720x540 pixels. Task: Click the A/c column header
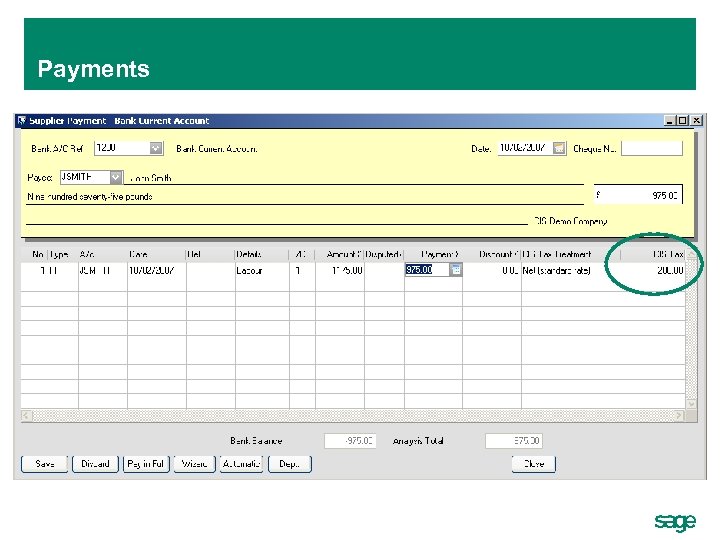click(102, 254)
